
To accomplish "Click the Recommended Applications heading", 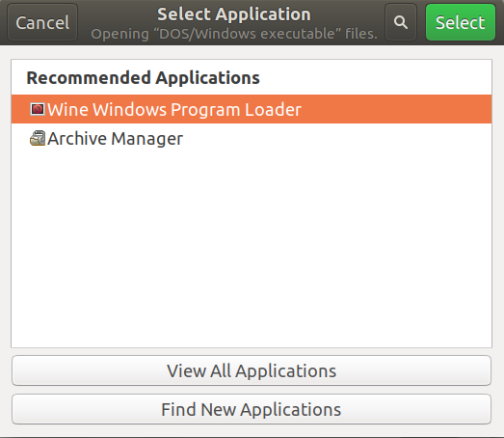I will pos(143,78).
